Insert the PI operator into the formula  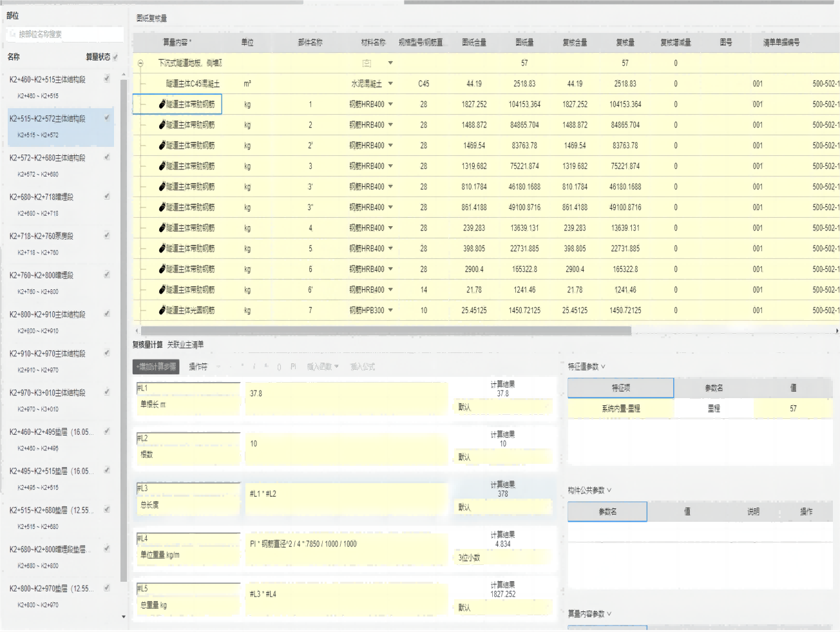(x=293, y=367)
